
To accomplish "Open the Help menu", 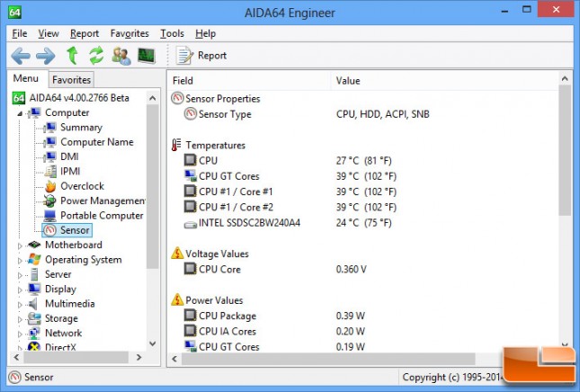I will 205,33.
